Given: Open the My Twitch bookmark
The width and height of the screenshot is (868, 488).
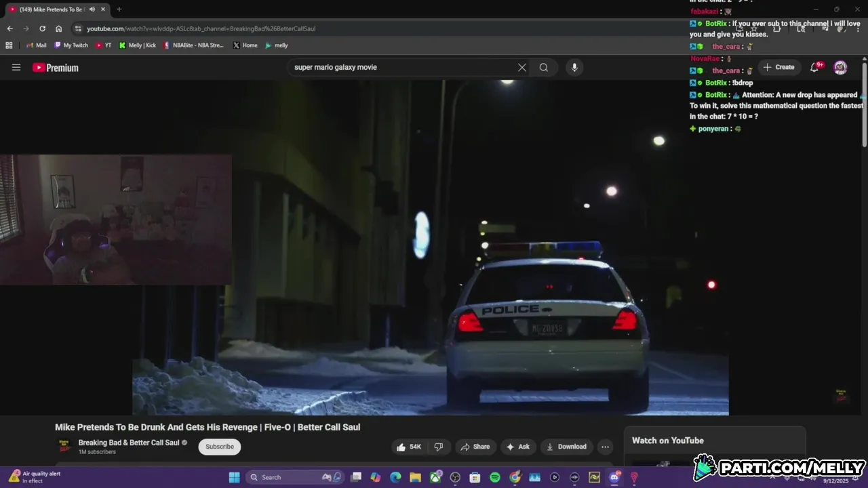Looking at the screenshot, I should tap(71, 45).
